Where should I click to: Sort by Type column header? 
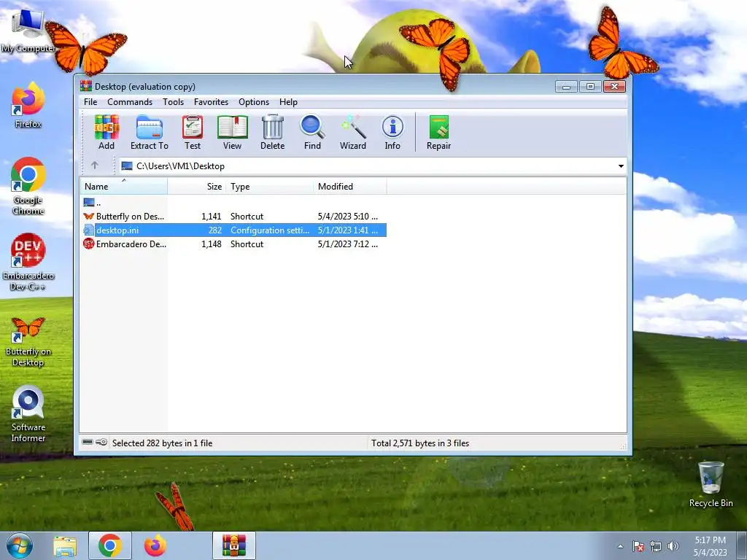click(270, 186)
